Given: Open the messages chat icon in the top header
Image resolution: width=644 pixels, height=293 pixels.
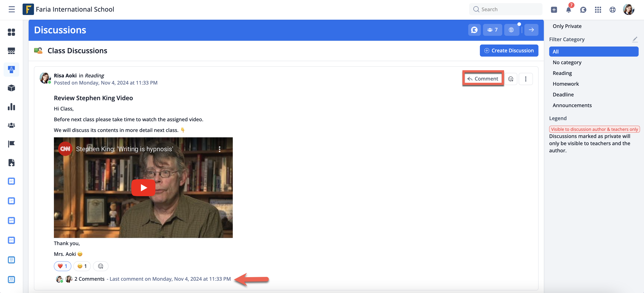Looking at the screenshot, I should click(x=583, y=10).
